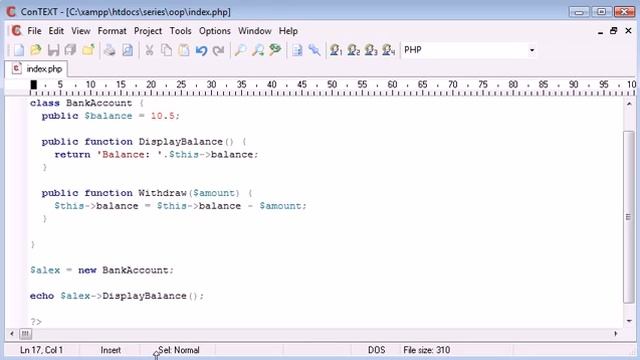Screen dimensions: 640x360
Task: Click the horizontal scrollbar thumb
Action: 25,334
